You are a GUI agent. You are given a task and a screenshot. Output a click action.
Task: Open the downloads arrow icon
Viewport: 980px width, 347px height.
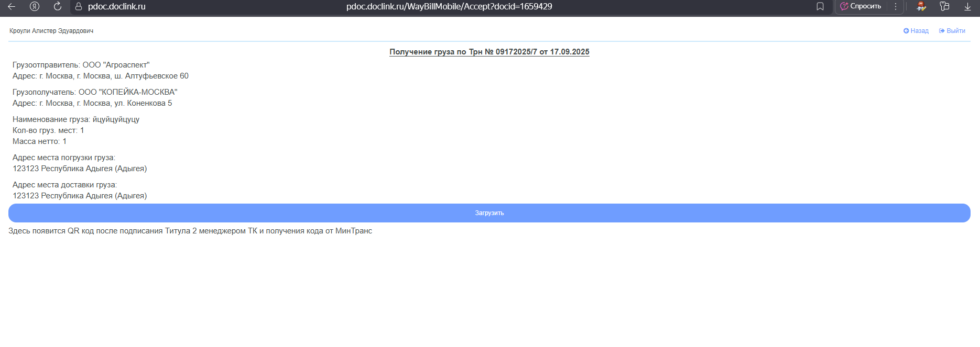967,6
